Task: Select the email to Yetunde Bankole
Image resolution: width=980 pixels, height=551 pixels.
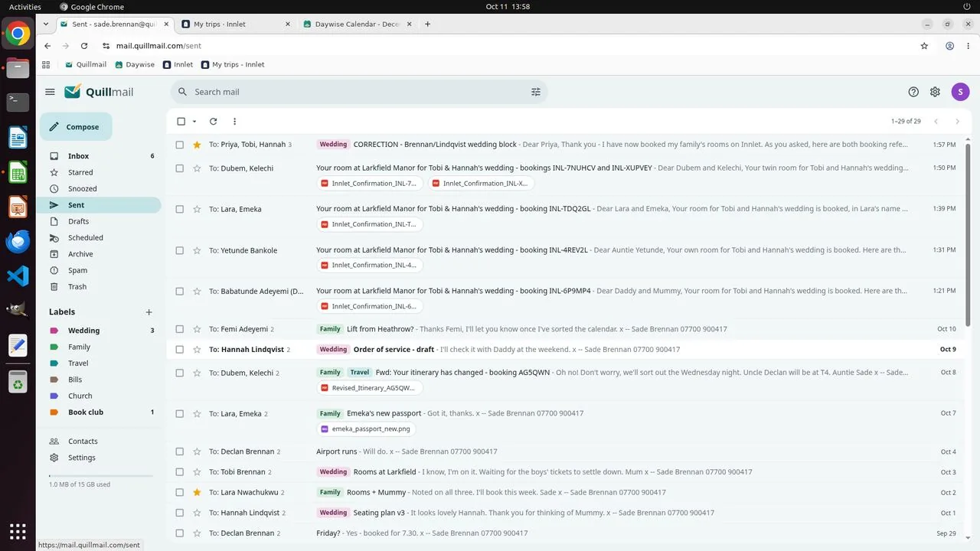Action: pyautogui.click(x=180, y=250)
